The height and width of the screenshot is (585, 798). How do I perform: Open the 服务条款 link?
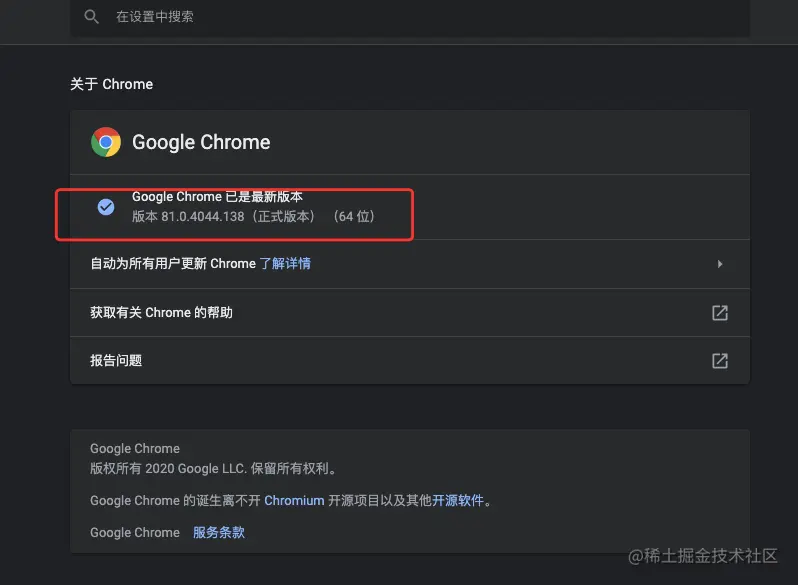coord(219,533)
